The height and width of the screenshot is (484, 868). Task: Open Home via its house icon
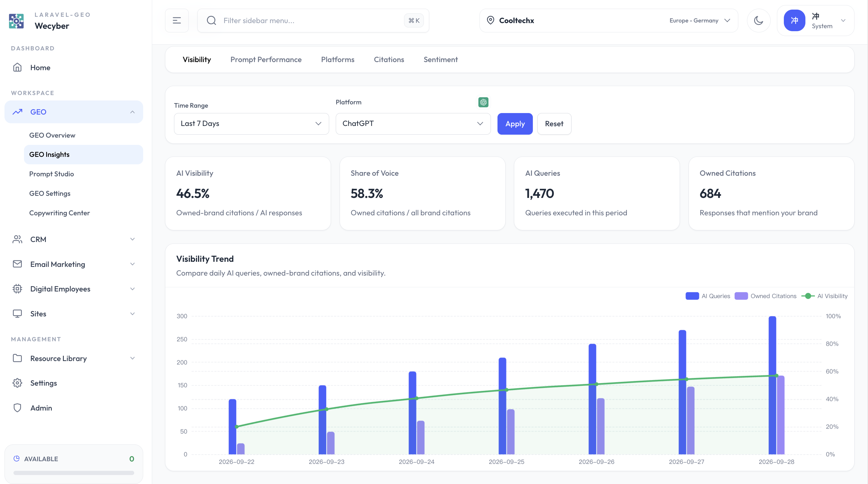(x=17, y=67)
